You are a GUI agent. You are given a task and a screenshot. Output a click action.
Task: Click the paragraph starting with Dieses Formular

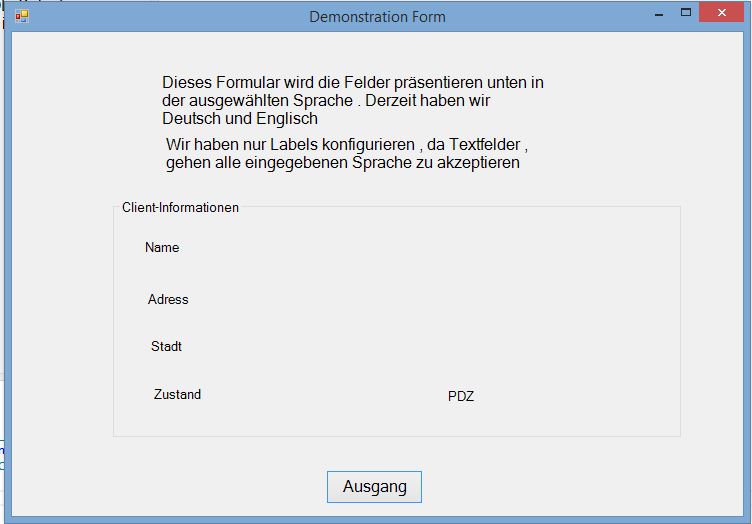pyautogui.click(x=352, y=100)
